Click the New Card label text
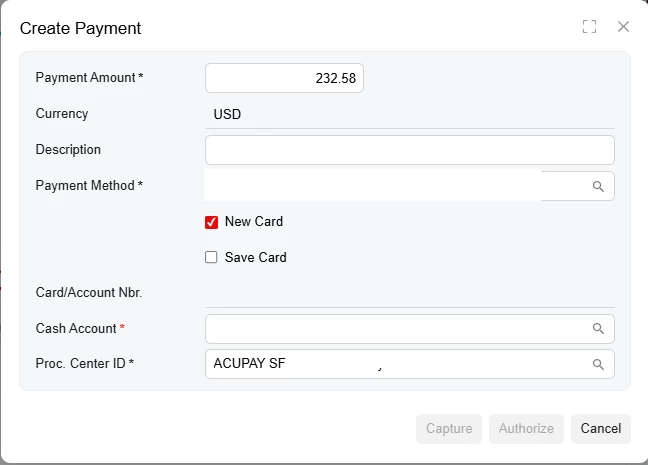 click(254, 222)
